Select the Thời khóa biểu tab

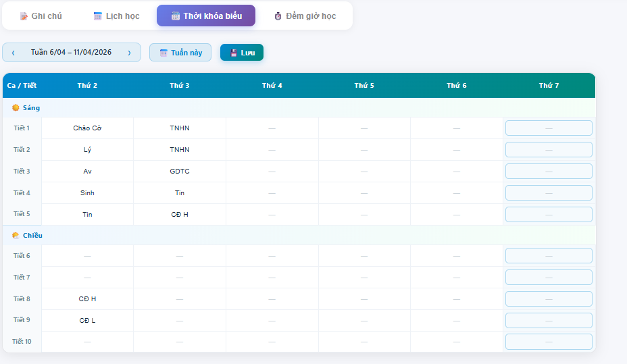coord(206,16)
